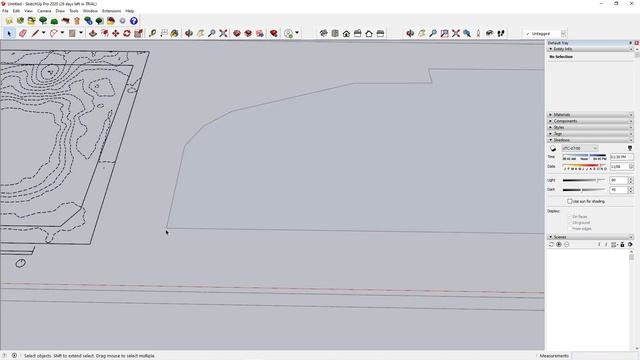Select the Move tool

click(116, 33)
